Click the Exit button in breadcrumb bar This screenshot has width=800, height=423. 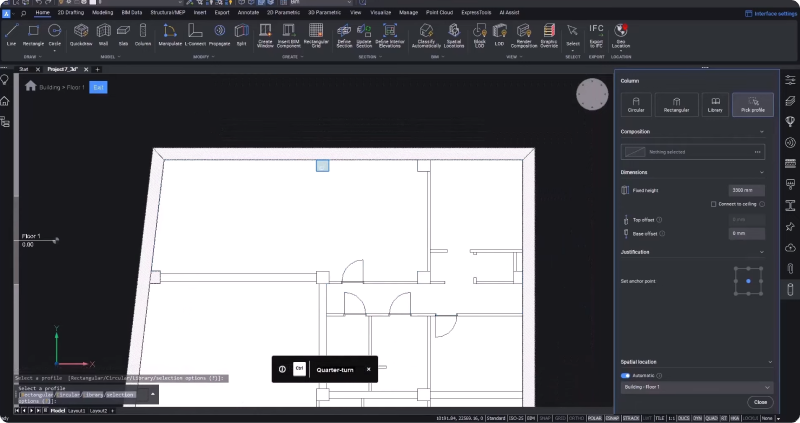[98, 88]
